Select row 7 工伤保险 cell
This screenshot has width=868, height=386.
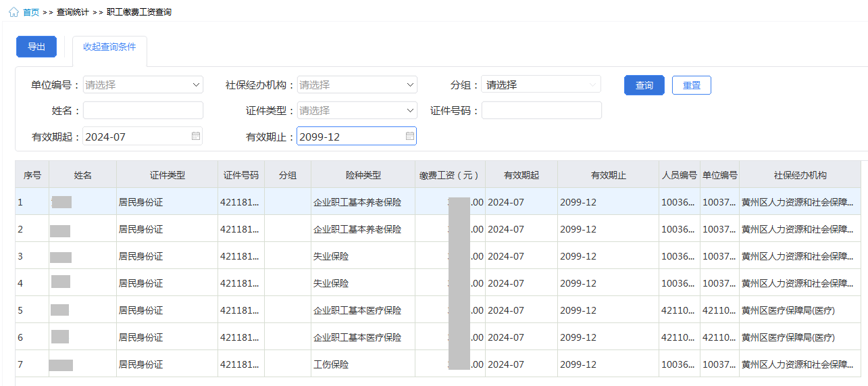pos(363,364)
